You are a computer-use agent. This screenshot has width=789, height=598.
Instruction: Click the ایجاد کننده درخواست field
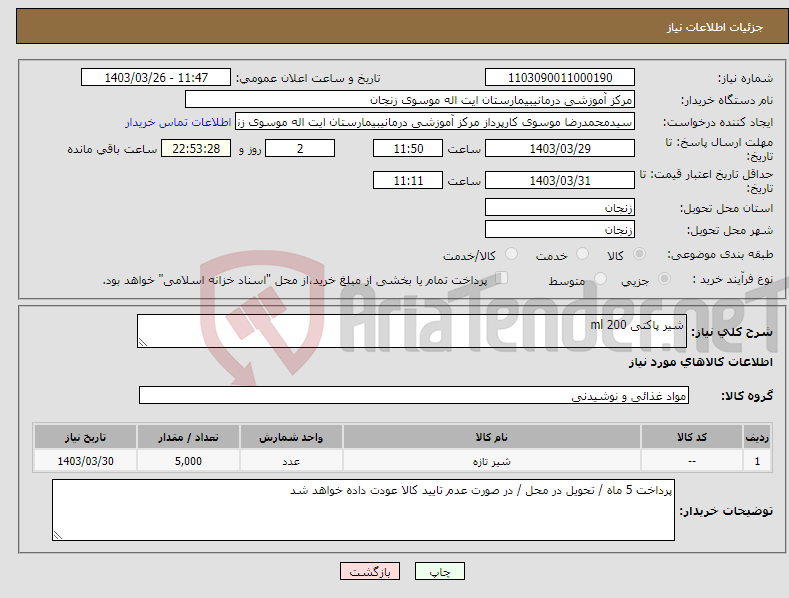click(435, 122)
